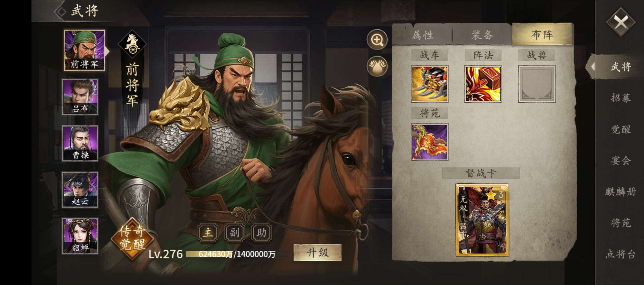Screen dimensions: 644x285
Task: Click the 升级 upgrade button
Action: click(x=317, y=253)
